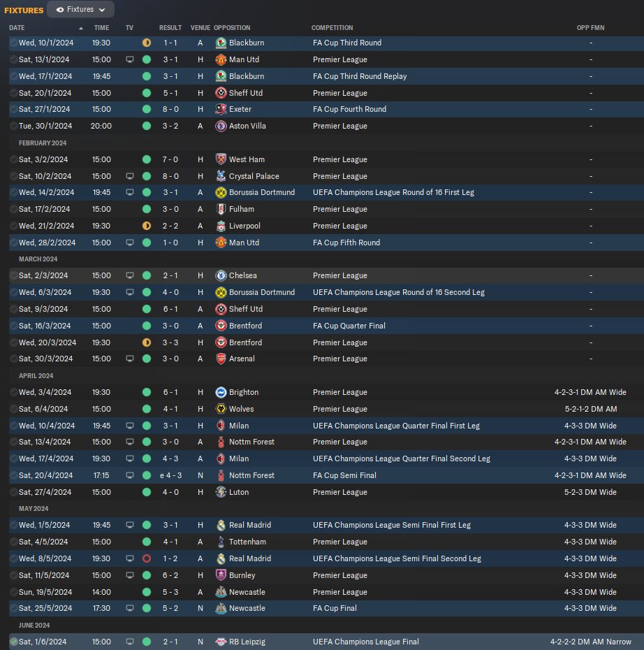Sort fixtures by the DATE column header

point(17,28)
